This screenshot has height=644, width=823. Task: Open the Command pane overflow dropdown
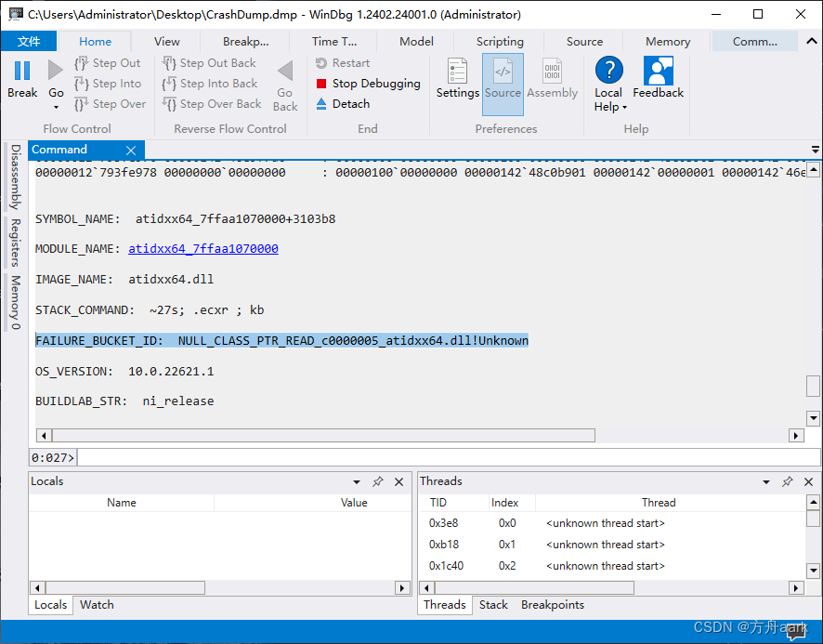[816, 150]
